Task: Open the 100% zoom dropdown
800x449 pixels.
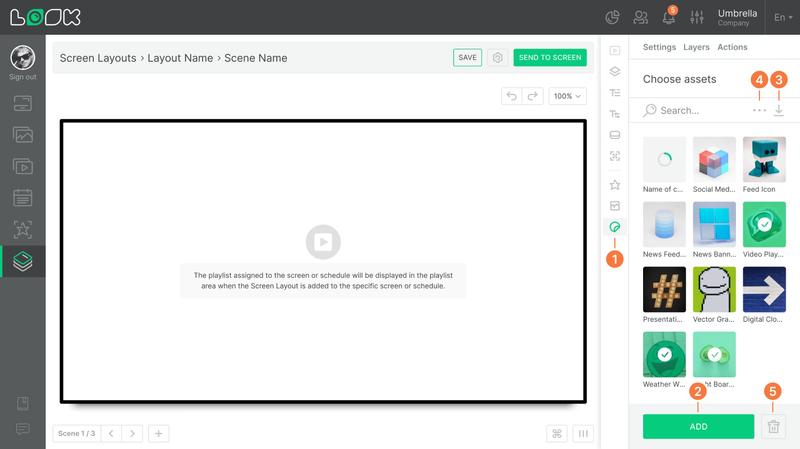Action: click(567, 96)
